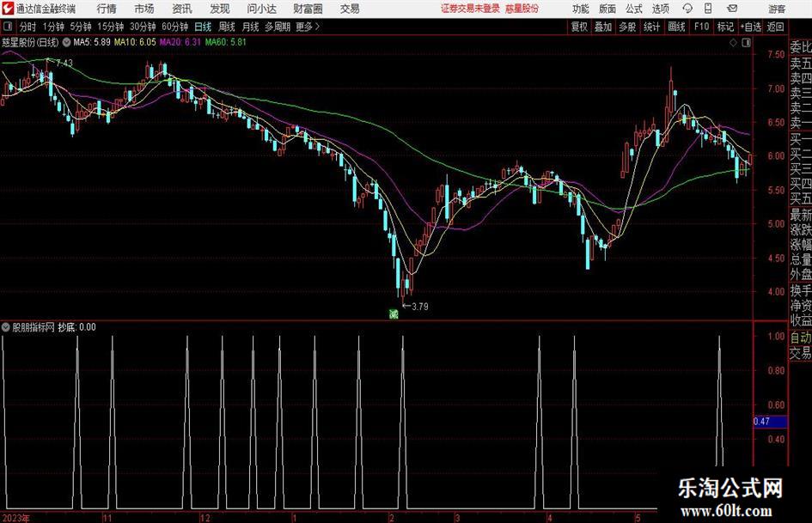The height and width of the screenshot is (523, 812).
Task: Open the 发现 menu
Action: coord(220,9)
